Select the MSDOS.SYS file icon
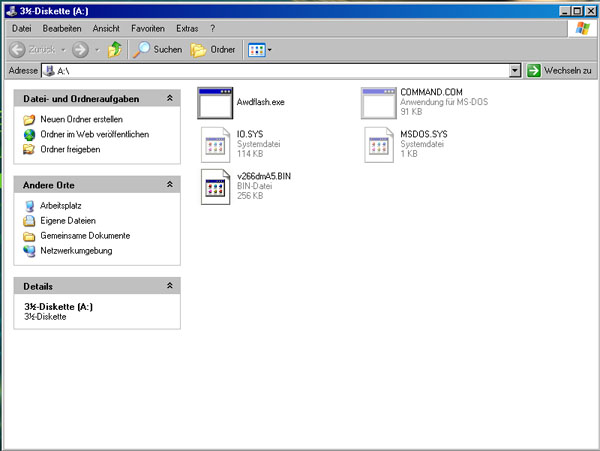Viewport: 600px width, 451px height. (x=379, y=145)
